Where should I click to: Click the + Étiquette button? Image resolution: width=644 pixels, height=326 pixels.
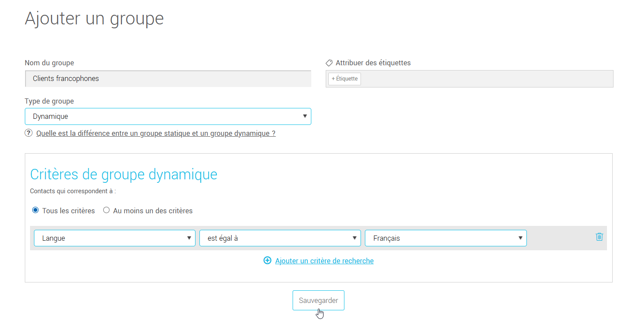(344, 79)
